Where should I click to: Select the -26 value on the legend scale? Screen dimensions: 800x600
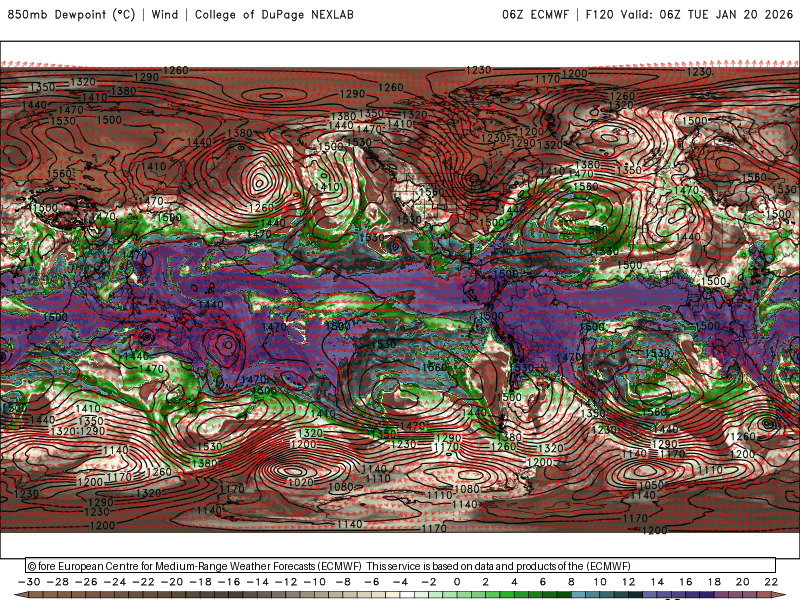(87, 582)
